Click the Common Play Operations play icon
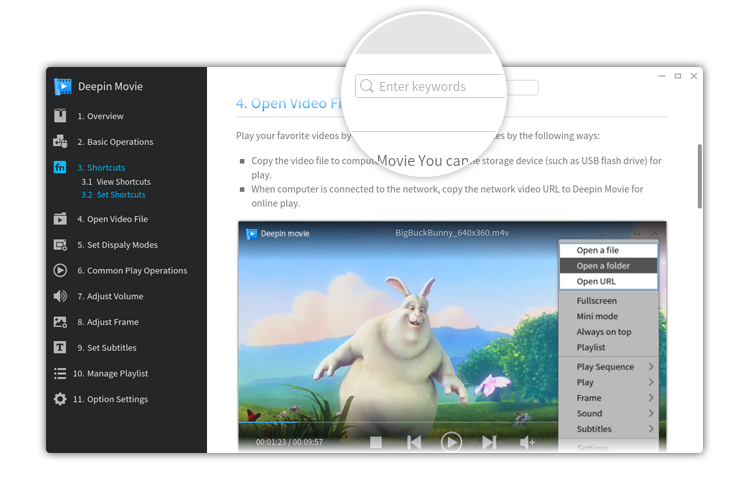The height and width of the screenshot is (500, 749). (x=60, y=270)
